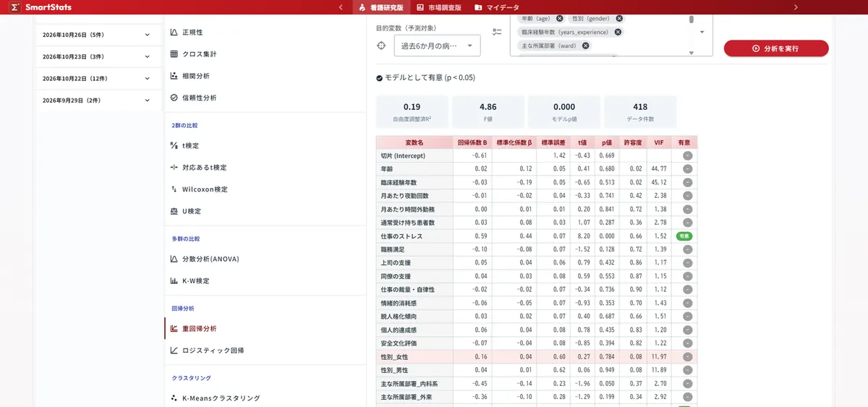Click the 臨床経験年数 row label
The width and height of the screenshot is (868, 407).
coord(399,183)
